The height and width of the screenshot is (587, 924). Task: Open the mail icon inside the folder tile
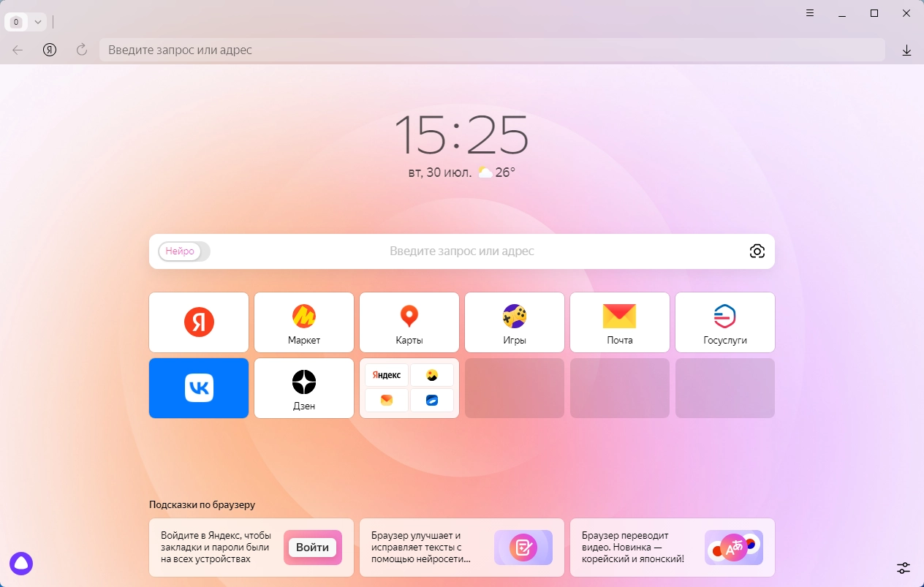point(387,401)
